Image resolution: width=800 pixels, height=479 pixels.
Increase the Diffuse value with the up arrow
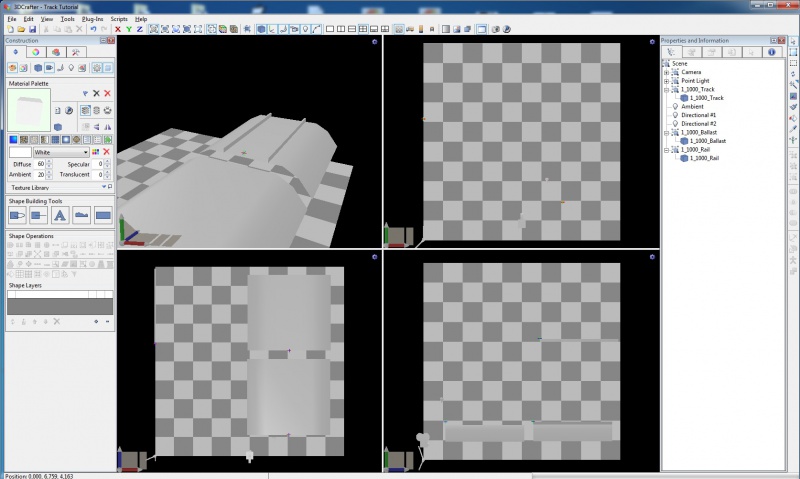click(49, 162)
